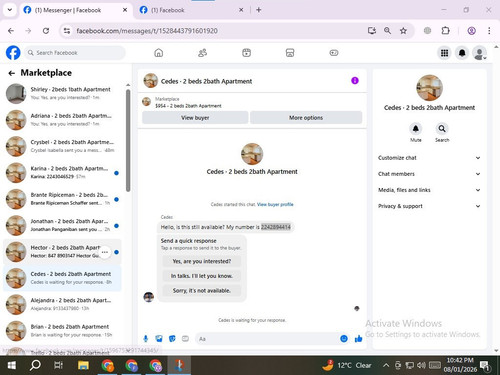
Task: Open the browser extensions puzzle icon
Action: [445, 31]
